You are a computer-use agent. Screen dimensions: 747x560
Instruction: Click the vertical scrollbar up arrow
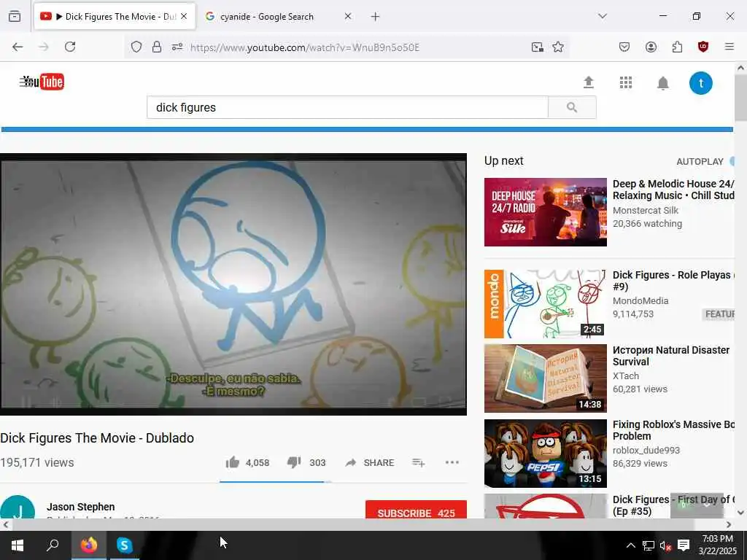(740, 68)
